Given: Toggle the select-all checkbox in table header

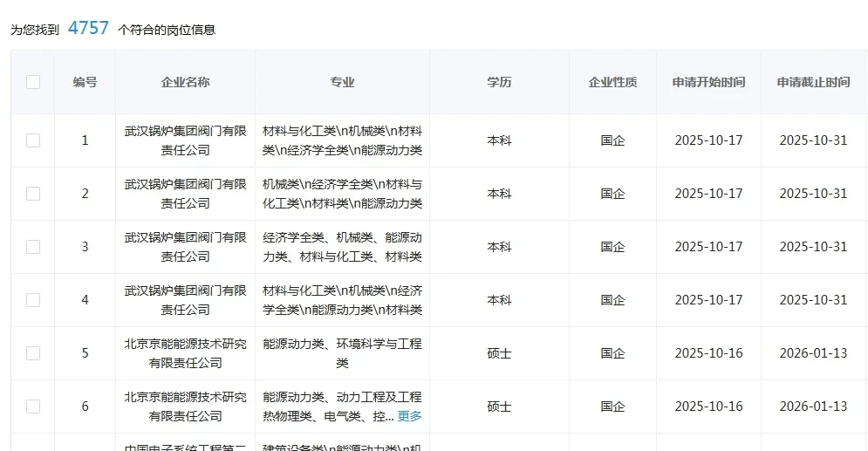Looking at the screenshot, I should (33, 82).
